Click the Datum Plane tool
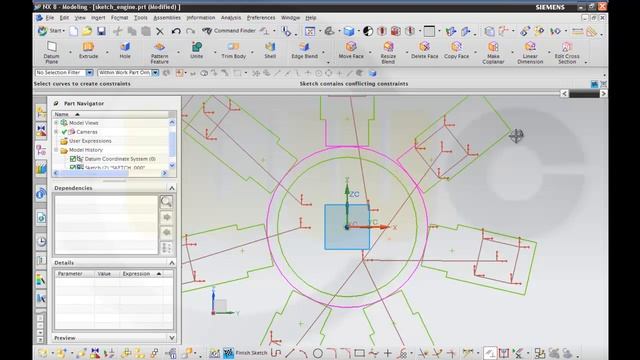 [x=51, y=52]
